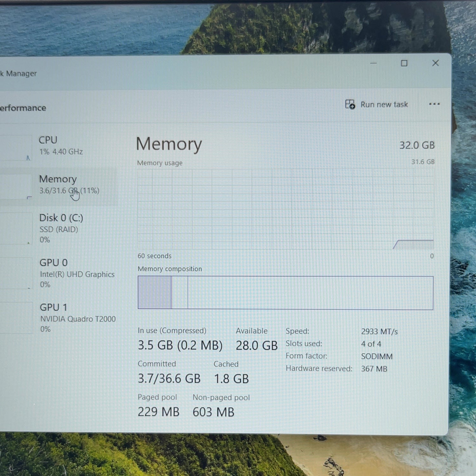Click the "229 MB" paged pool value

click(159, 412)
